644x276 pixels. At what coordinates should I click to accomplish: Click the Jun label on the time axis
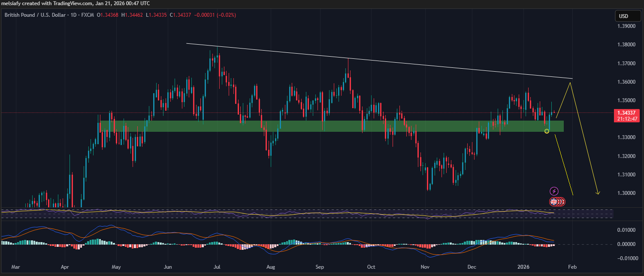[x=168, y=267]
